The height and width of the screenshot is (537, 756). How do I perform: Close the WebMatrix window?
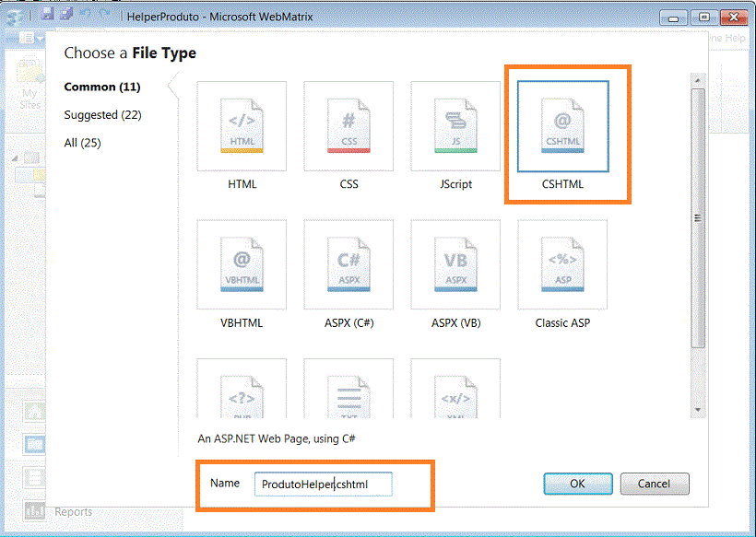[x=734, y=18]
